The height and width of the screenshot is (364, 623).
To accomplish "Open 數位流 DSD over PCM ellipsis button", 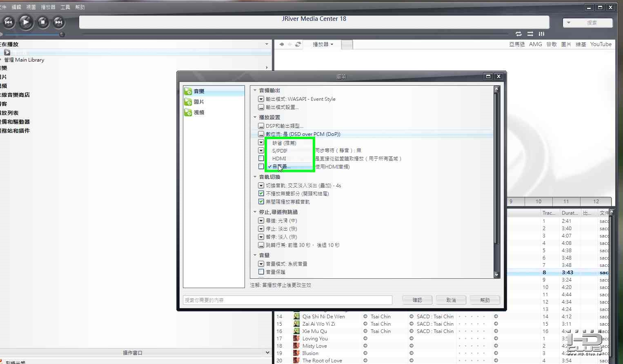I will coord(261,134).
